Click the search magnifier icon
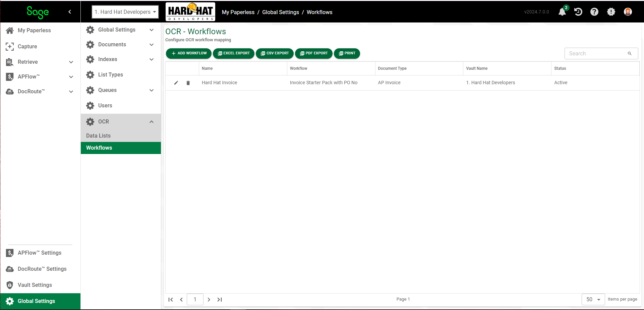 pos(630,53)
